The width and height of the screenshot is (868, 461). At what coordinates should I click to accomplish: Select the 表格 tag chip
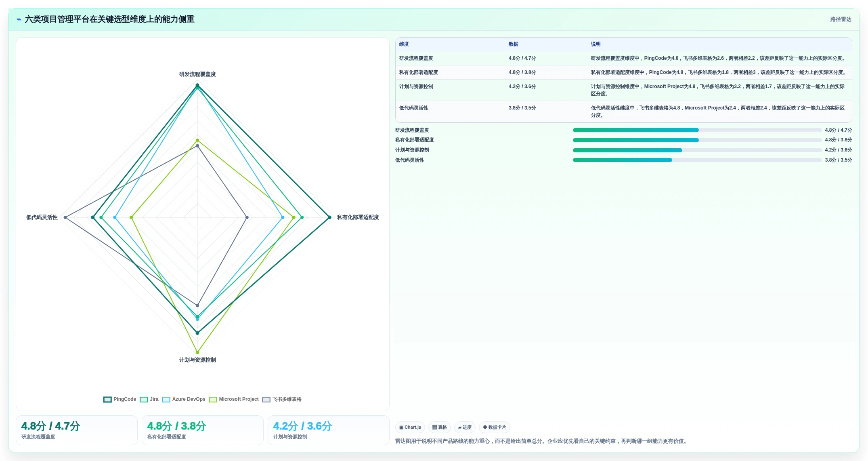[x=440, y=427]
